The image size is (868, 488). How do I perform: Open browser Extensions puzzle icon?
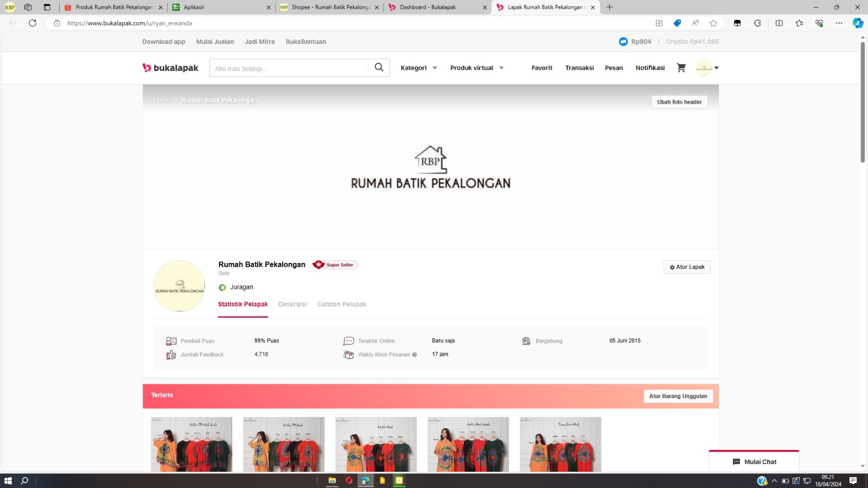(757, 23)
